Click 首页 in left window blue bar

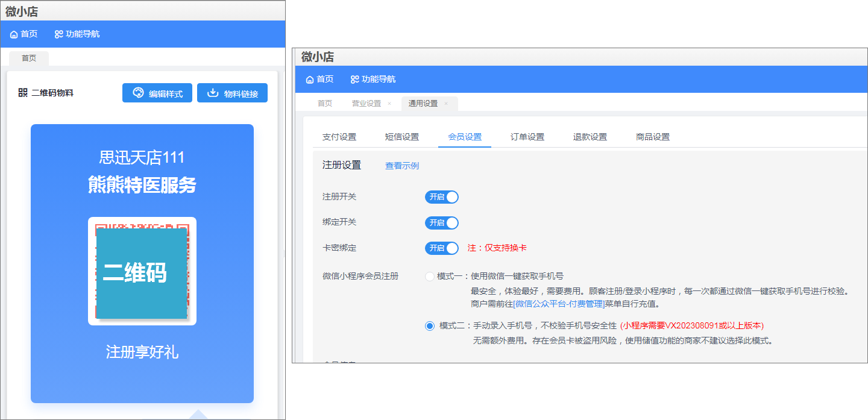click(29, 34)
